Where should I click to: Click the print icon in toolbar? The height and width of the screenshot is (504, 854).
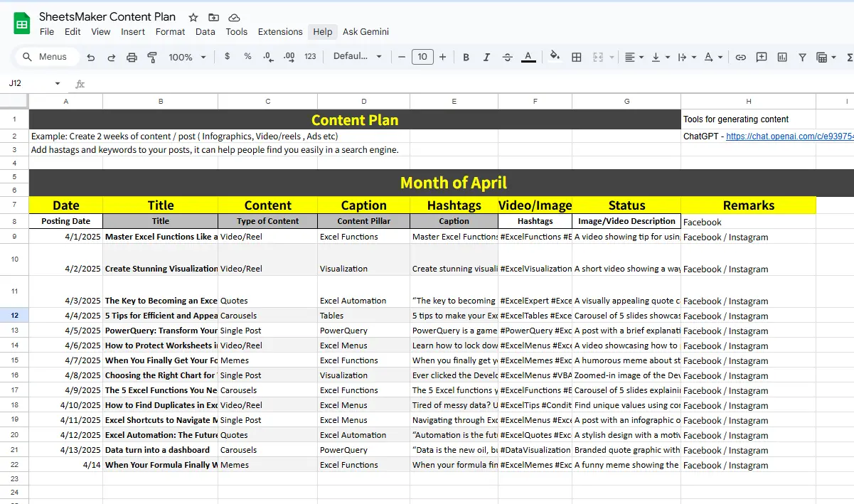(132, 57)
